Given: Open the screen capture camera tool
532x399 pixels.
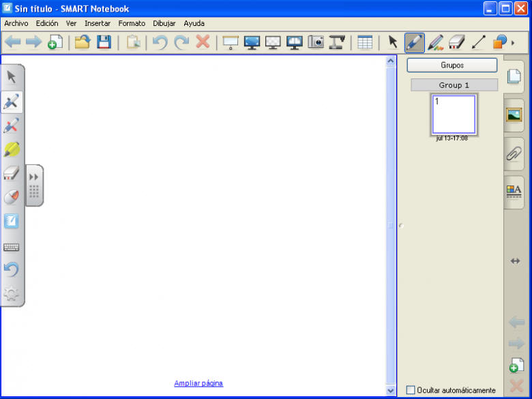Looking at the screenshot, I should 316,42.
